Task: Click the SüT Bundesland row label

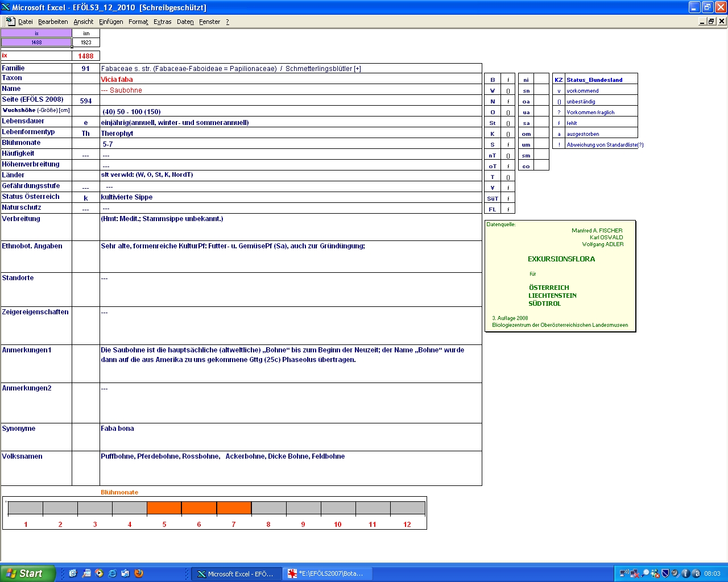Action: [493, 198]
